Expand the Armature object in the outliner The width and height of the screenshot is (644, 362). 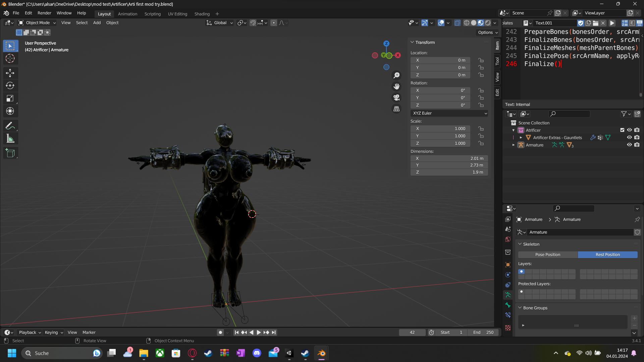[514, 145]
